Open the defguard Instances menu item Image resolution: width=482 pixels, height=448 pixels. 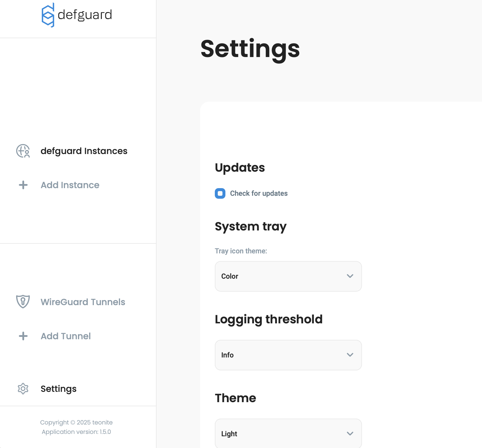(84, 151)
